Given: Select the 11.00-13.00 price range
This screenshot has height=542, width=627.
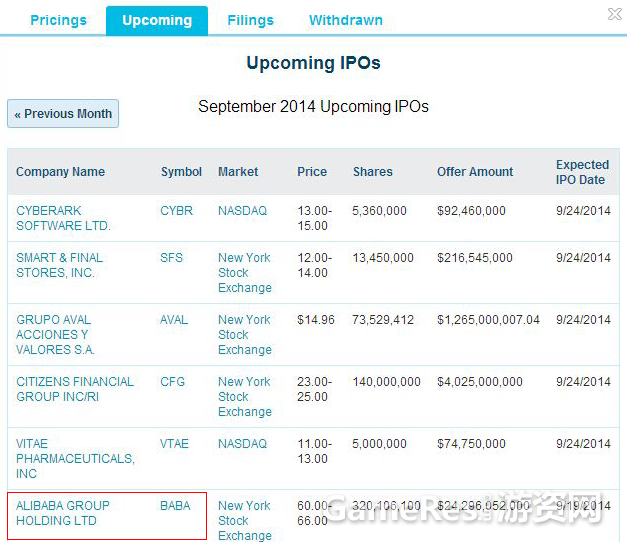Looking at the screenshot, I should [x=314, y=451].
